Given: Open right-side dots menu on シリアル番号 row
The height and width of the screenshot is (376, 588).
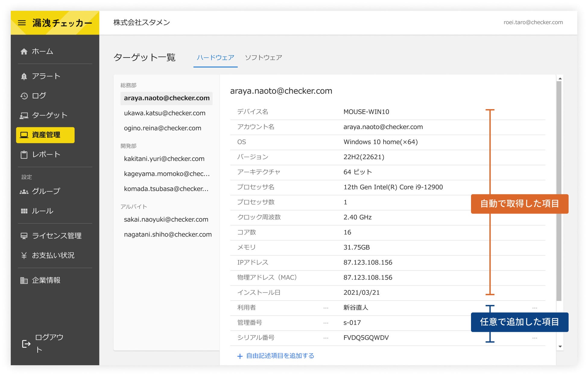Looking at the screenshot, I should 534,338.
